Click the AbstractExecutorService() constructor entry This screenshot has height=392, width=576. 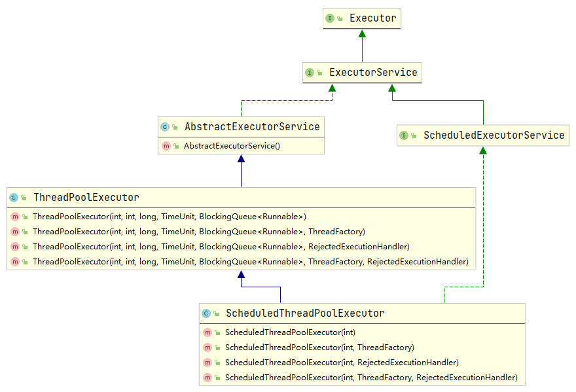pyautogui.click(x=232, y=145)
